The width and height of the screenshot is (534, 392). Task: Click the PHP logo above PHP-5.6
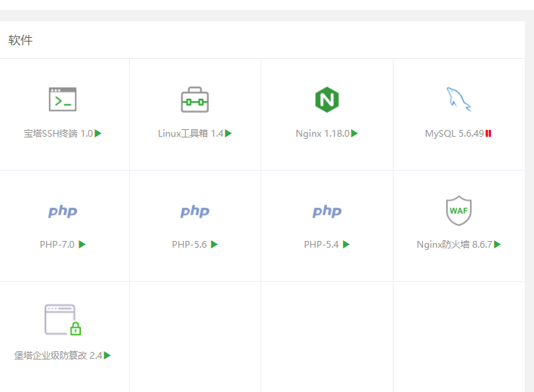pyautogui.click(x=195, y=211)
